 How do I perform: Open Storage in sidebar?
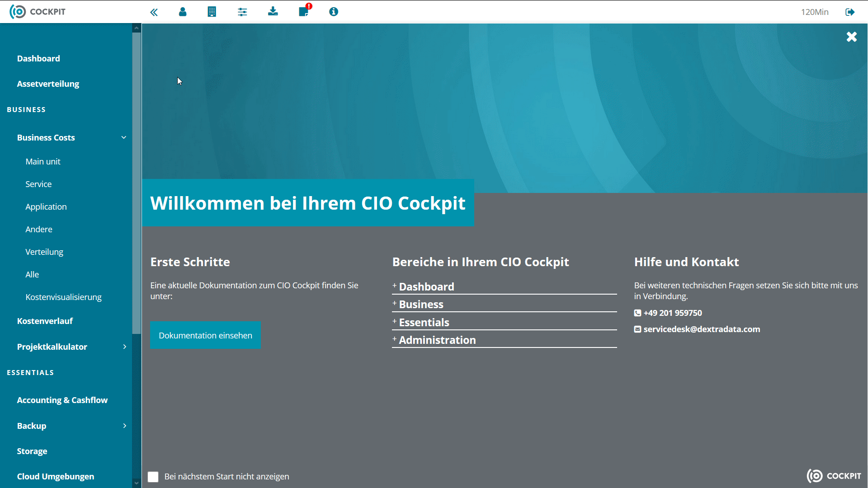point(32,451)
